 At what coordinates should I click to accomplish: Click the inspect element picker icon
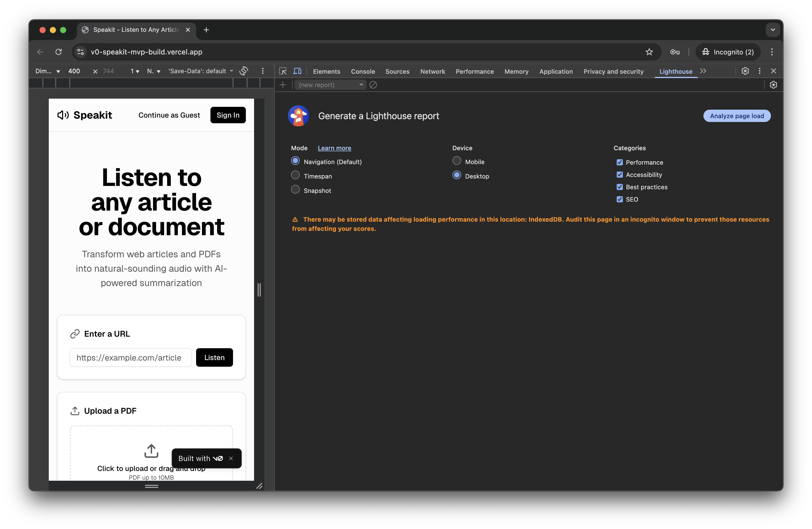pyautogui.click(x=283, y=71)
